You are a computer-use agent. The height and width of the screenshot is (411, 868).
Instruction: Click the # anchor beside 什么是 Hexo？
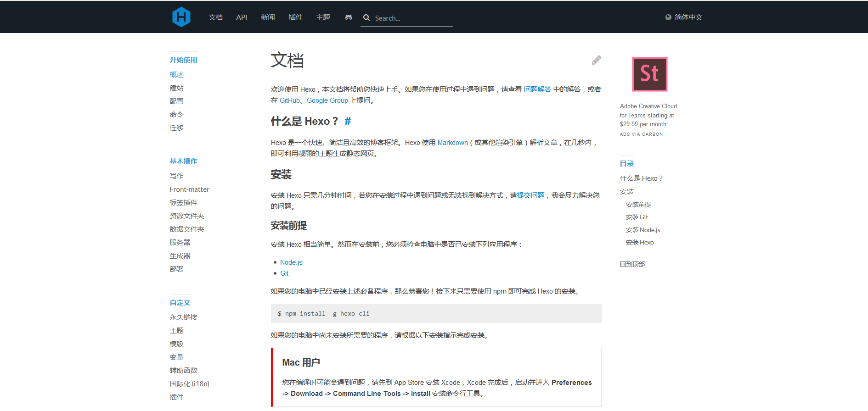pyautogui.click(x=348, y=121)
